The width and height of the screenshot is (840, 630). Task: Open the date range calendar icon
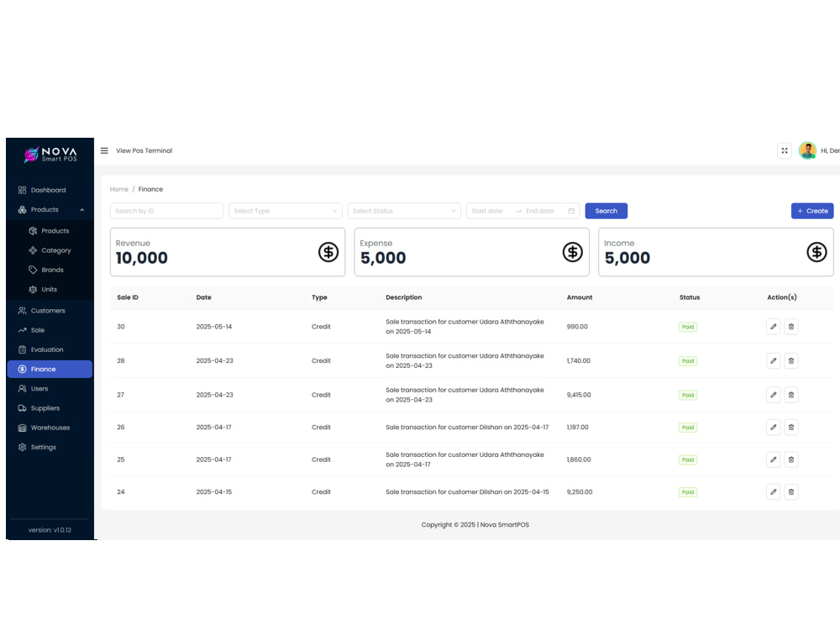pyautogui.click(x=571, y=211)
